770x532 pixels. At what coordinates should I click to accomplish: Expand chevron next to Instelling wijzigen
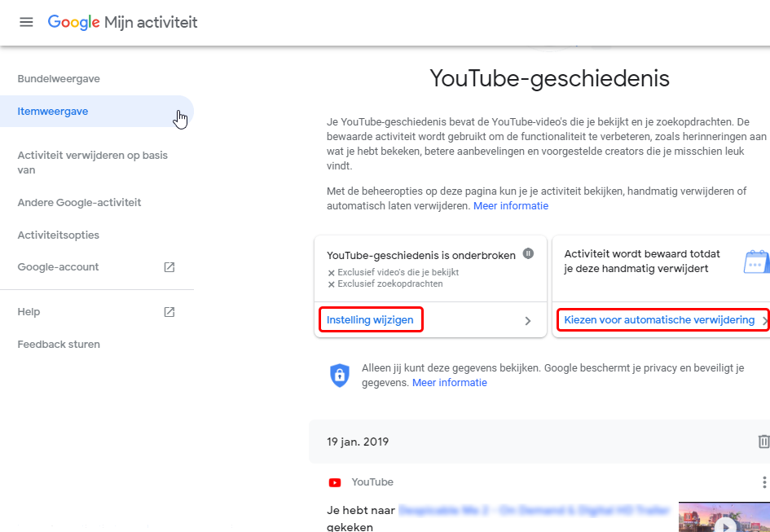(x=528, y=321)
